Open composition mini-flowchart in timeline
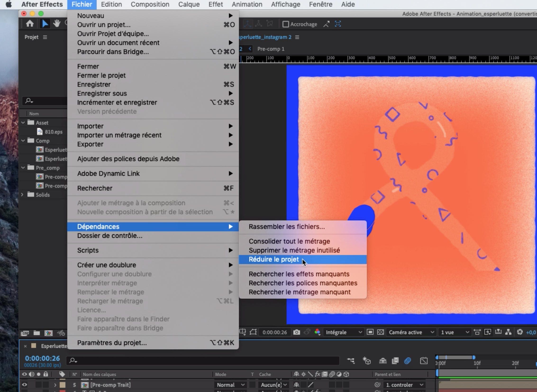Viewport: 537px width, 392px height. coord(351,361)
